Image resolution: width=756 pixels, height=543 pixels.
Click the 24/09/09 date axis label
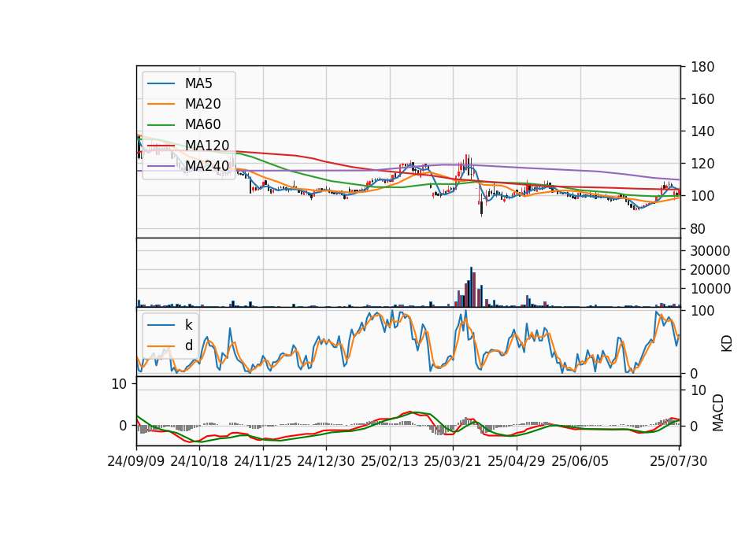[x=136, y=461]
